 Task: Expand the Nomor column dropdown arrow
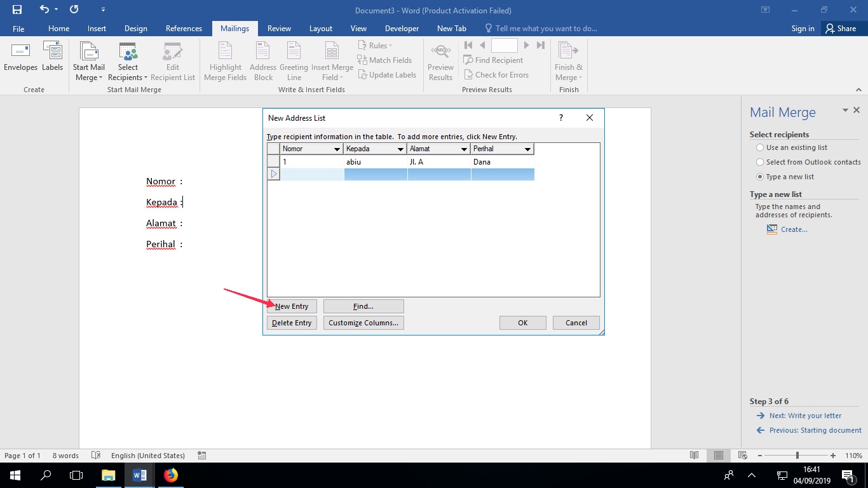point(337,149)
